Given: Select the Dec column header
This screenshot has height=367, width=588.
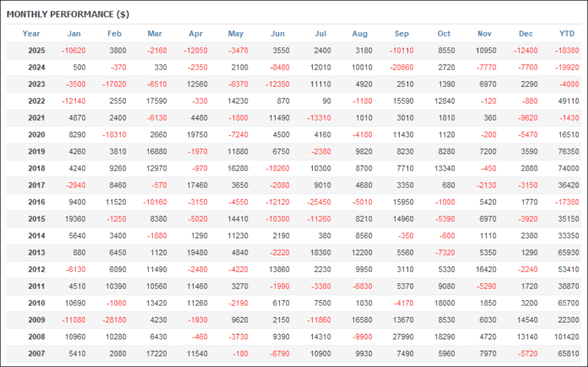Looking at the screenshot, I should [x=526, y=34].
